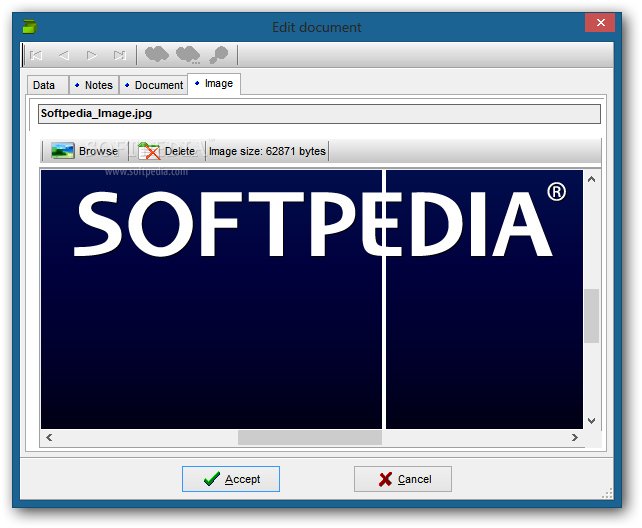Click the Softpedia image preview

click(312, 299)
